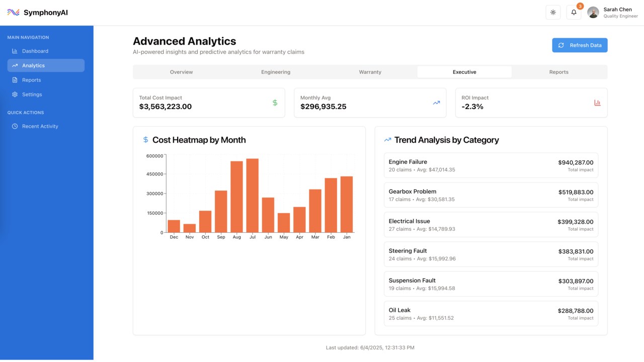Click the Reports document icon in sidebar
644x362 pixels.
click(15, 80)
